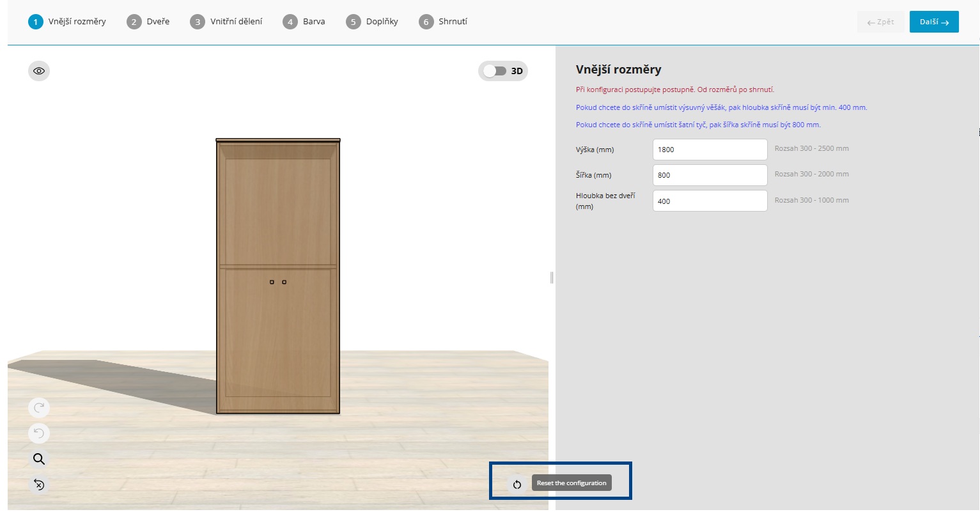Click the reset view icon with the X
Viewport: 980px width, 512px height.
tap(39, 485)
